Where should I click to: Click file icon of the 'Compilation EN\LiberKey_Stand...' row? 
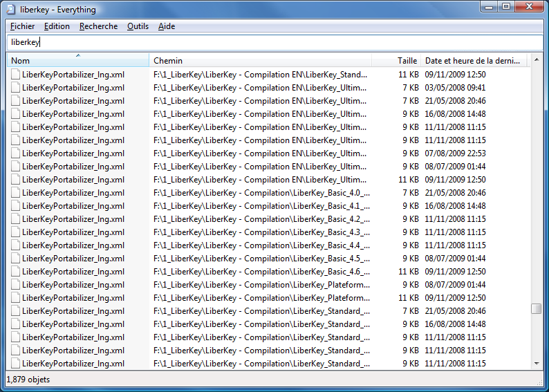click(x=15, y=74)
